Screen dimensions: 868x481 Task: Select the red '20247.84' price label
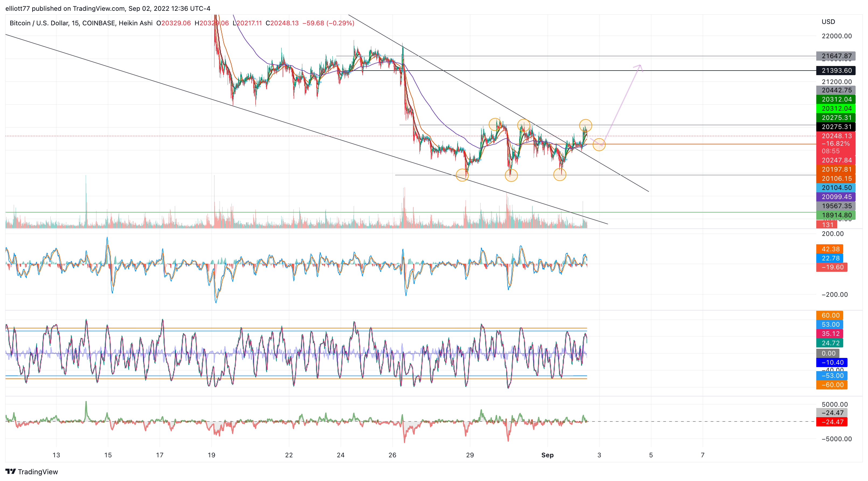click(836, 160)
